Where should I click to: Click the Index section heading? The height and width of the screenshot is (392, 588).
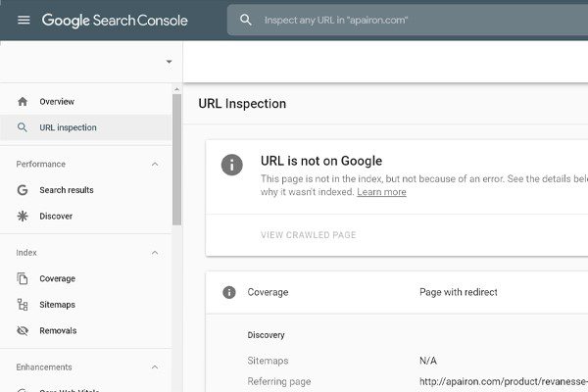click(26, 253)
